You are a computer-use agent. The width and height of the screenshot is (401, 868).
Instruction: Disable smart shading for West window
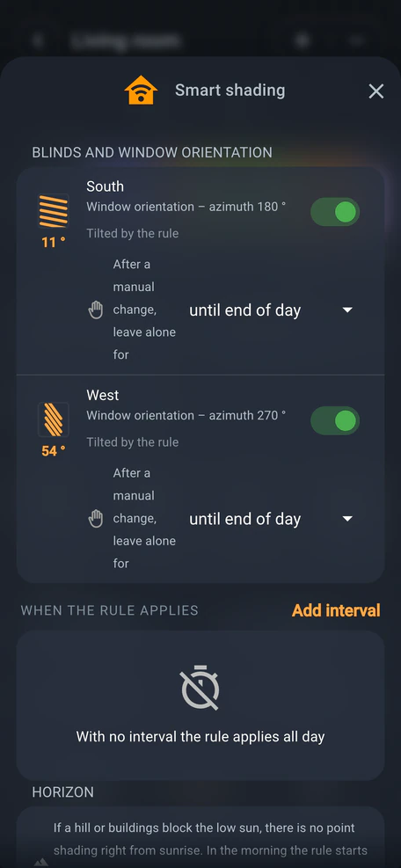click(334, 420)
